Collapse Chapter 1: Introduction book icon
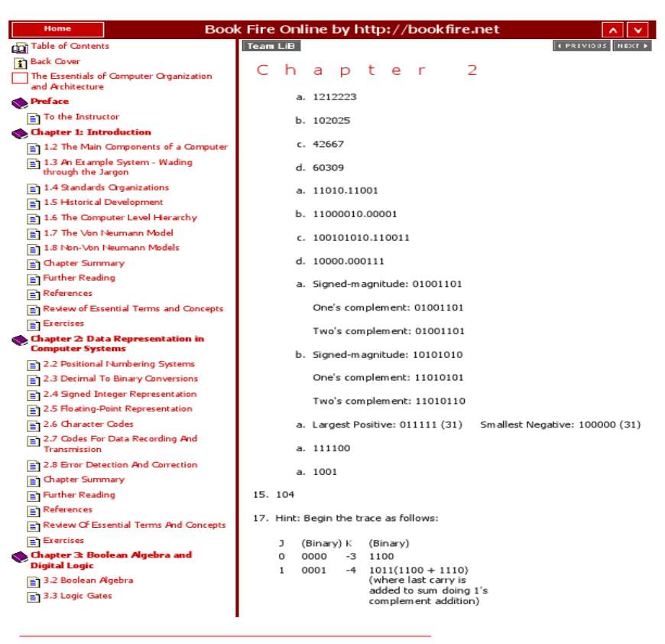This screenshot has width=665, height=644. coord(20,133)
